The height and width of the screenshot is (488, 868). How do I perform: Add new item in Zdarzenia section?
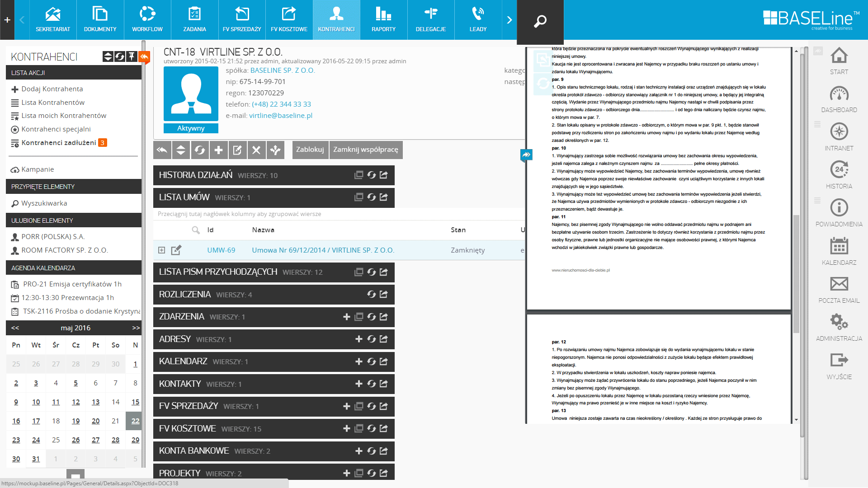coord(347,317)
